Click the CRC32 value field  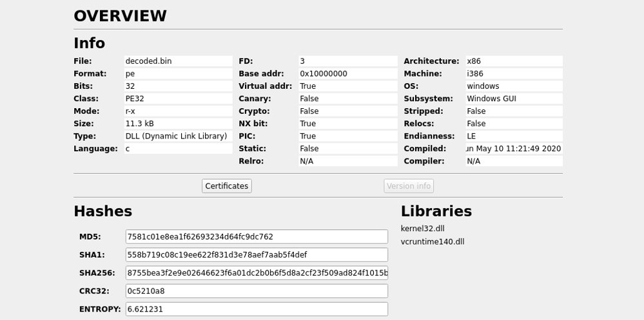[257, 291]
